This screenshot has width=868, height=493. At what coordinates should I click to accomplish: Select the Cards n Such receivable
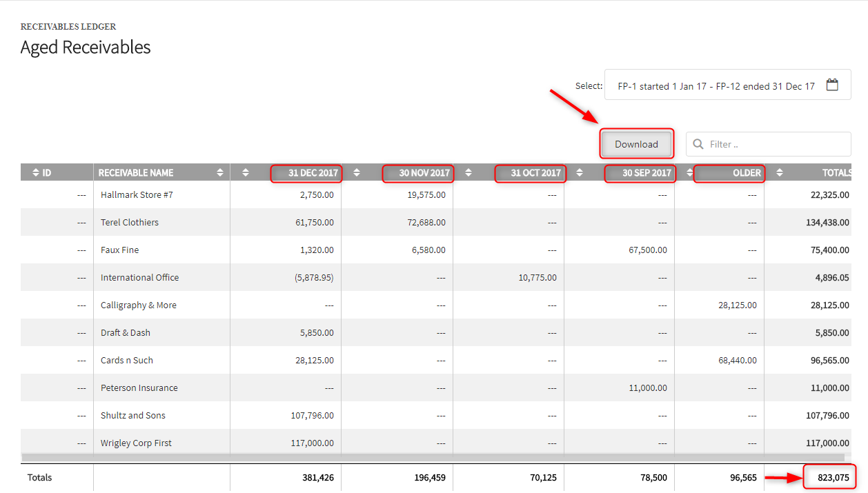pyautogui.click(x=127, y=360)
